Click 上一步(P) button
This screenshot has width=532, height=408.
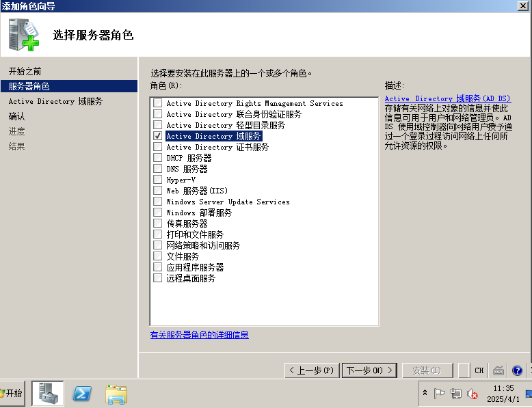pyautogui.click(x=311, y=370)
